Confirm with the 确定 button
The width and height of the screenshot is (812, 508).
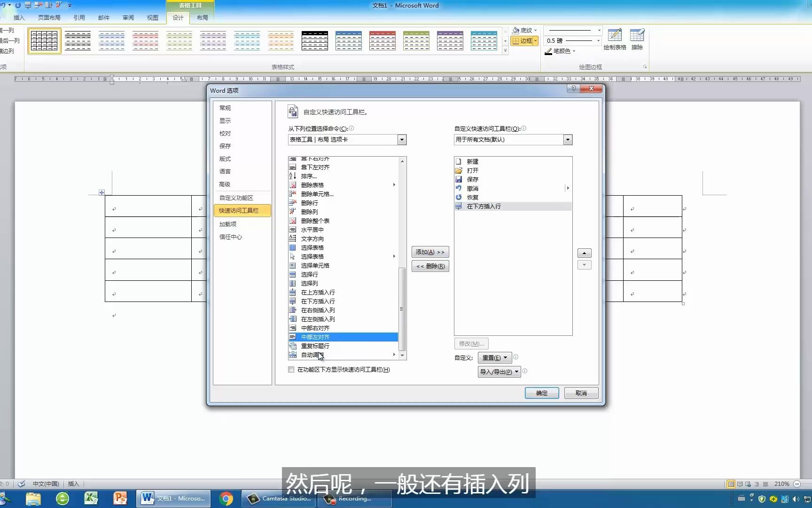[x=542, y=393]
